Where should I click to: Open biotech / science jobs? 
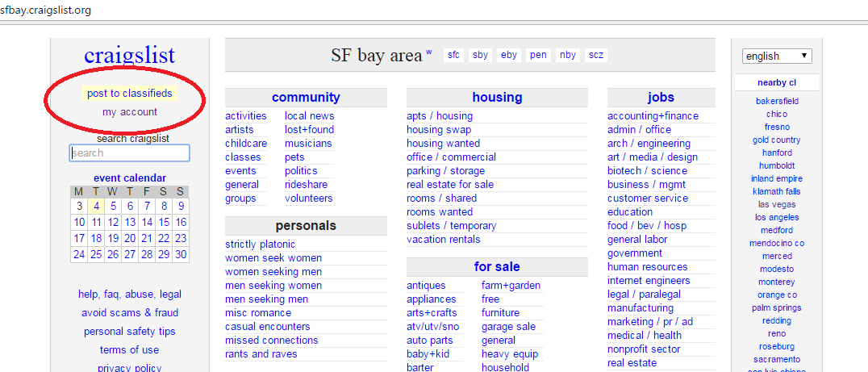point(647,170)
